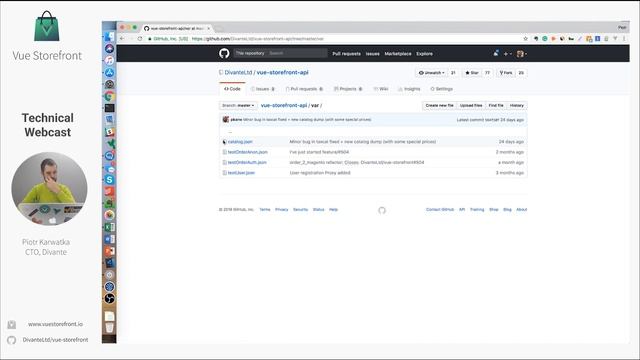This screenshot has width=640, height=360.
Task: Click the Create new file button
Action: click(x=439, y=105)
